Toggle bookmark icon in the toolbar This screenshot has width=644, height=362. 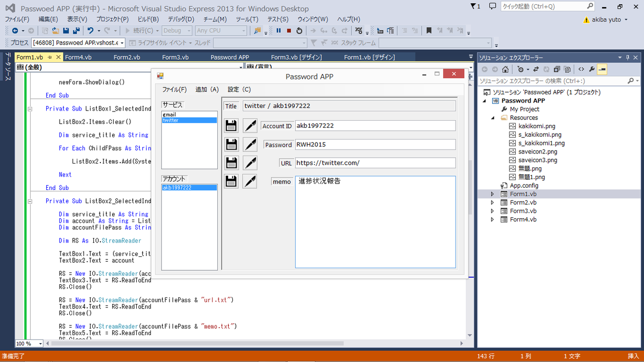click(429, 31)
